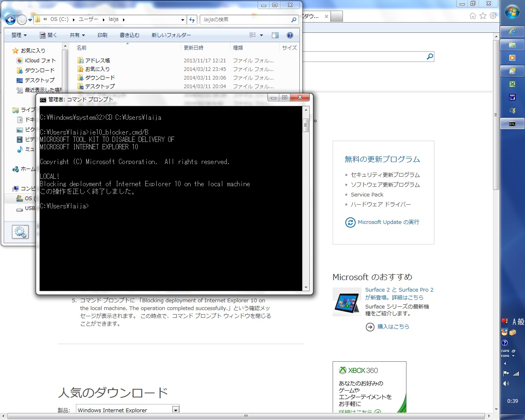Expand address bar history dropdown
Screen dimensions: 525x420
(183, 20)
